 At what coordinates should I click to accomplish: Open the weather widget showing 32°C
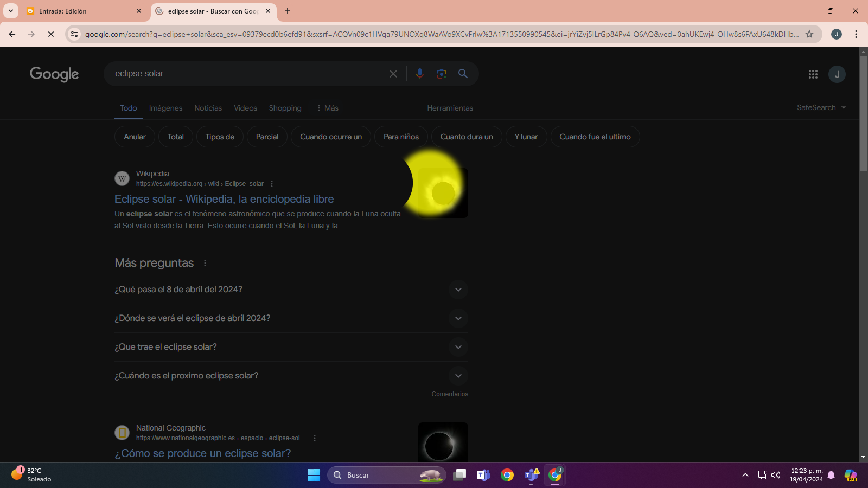[x=31, y=475]
